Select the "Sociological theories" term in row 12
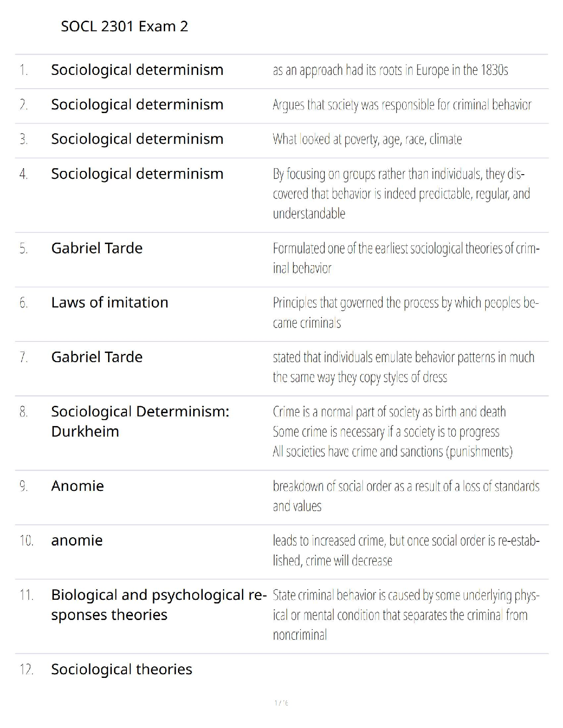Screen dimensions: 563x728 (121, 669)
